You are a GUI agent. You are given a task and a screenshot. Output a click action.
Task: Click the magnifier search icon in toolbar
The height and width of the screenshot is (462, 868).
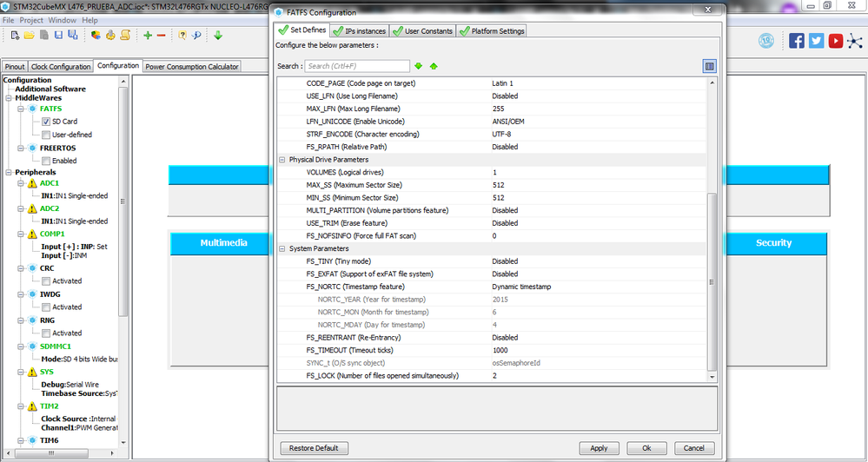(x=196, y=36)
